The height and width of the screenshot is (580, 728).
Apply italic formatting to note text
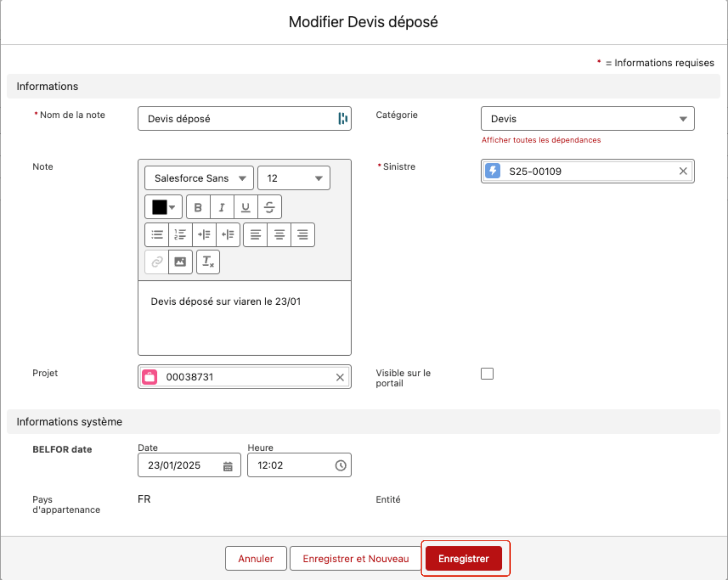(222, 207)
